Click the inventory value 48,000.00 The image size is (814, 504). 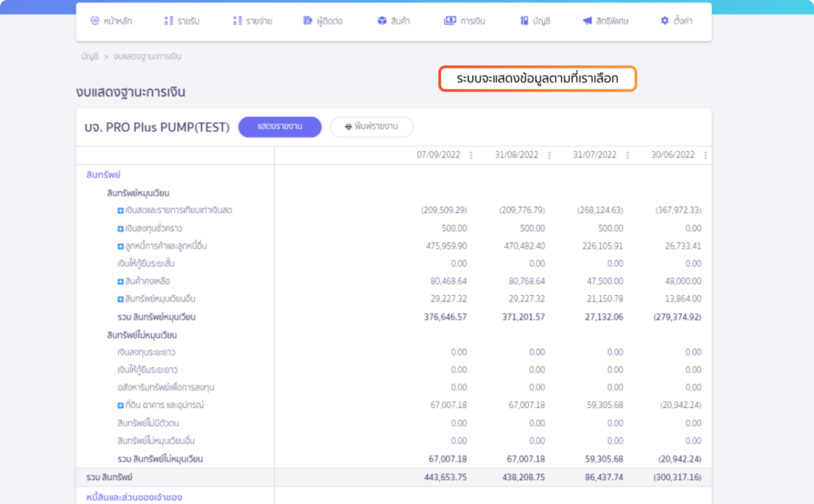[x=683, y=281]
